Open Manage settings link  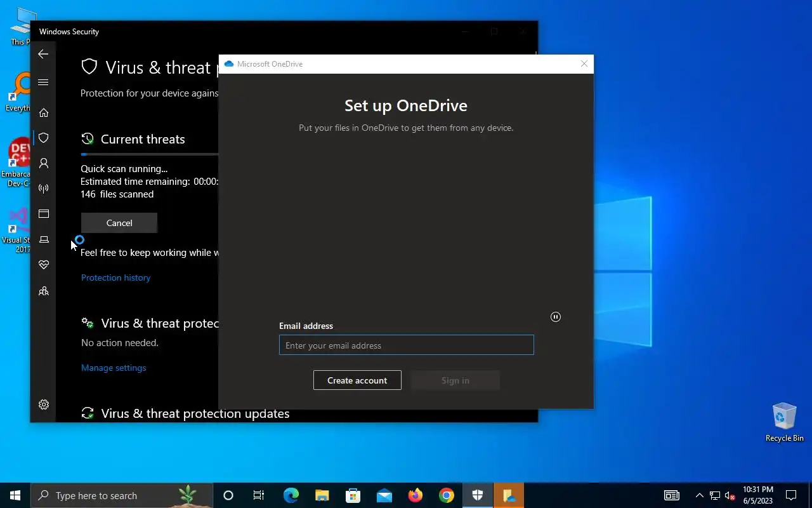[x=114, y=368]
